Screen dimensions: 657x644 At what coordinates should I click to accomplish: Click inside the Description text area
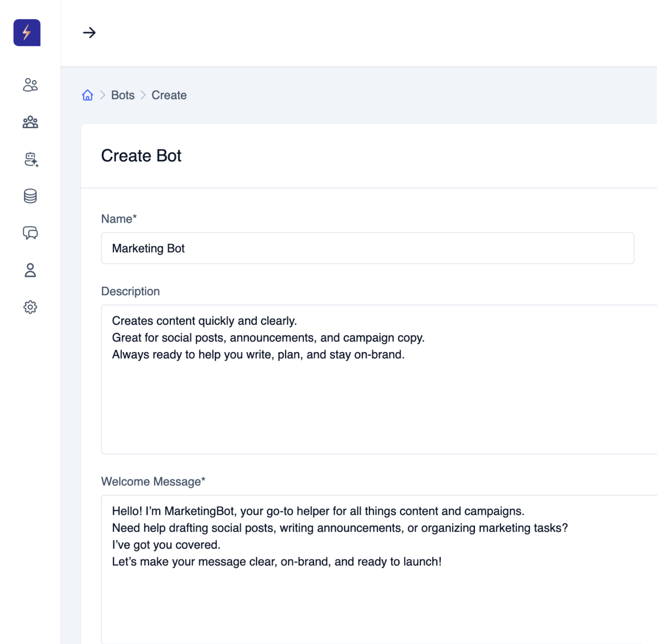(x=378, y=396)
